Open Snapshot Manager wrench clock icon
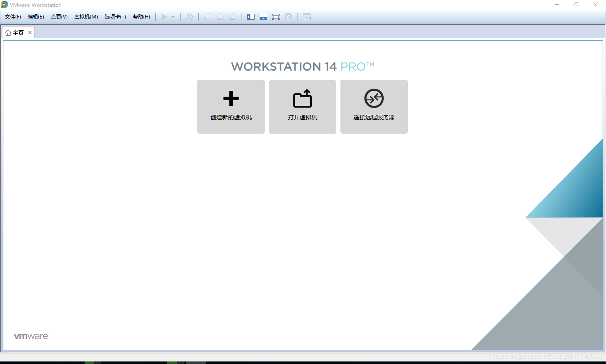The width and height of the screenshot is (606, 364). tap(233, 17)
